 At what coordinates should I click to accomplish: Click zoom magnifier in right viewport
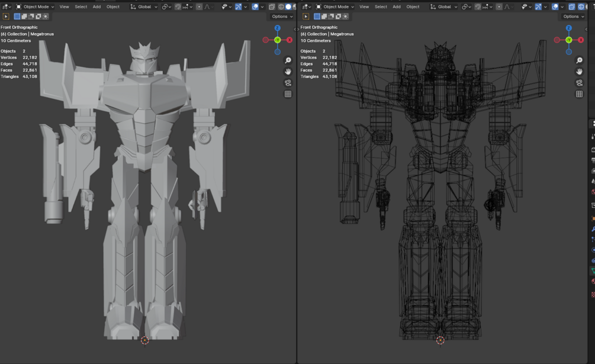(579, 60)
